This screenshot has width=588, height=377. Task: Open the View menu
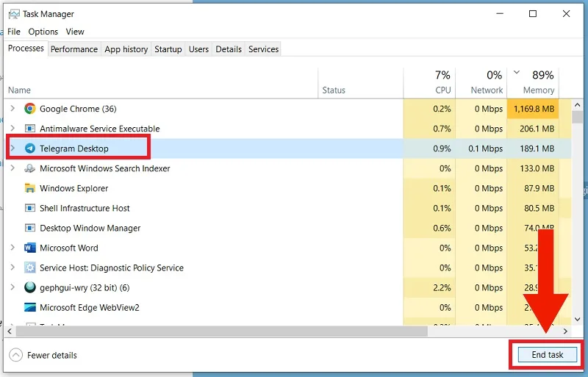(x=75, y=32)
